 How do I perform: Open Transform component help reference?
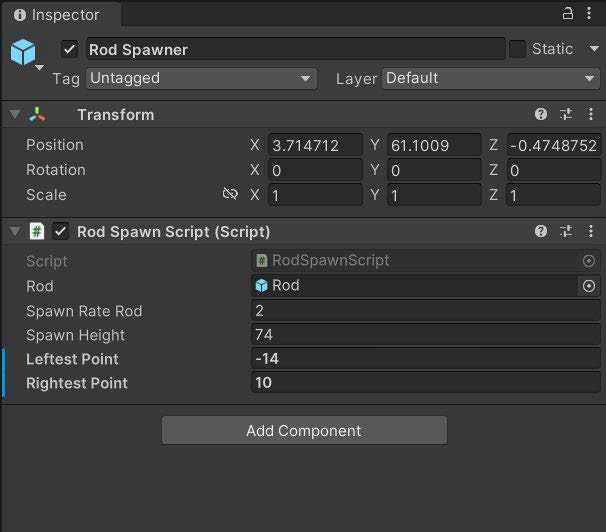point(541,115)
